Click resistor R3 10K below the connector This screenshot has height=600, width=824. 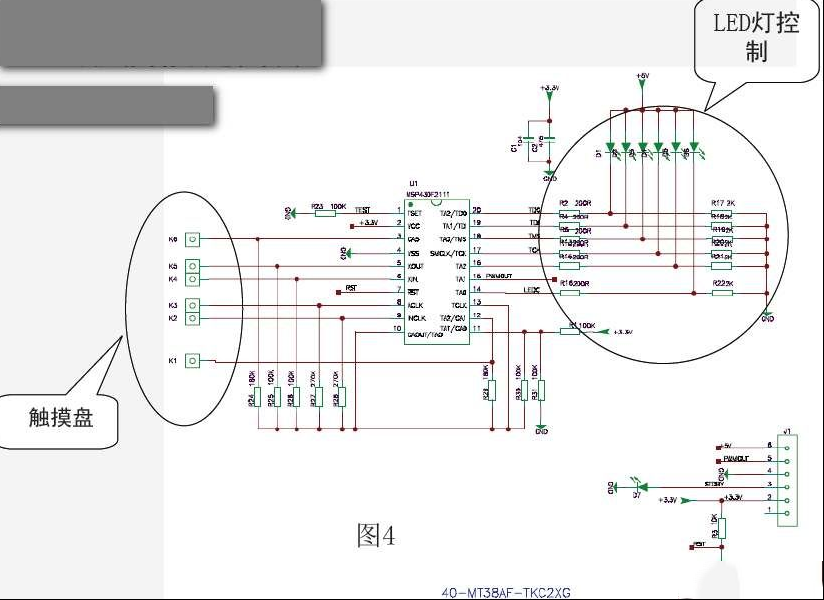pyautogui.click(x=722, y=528)
